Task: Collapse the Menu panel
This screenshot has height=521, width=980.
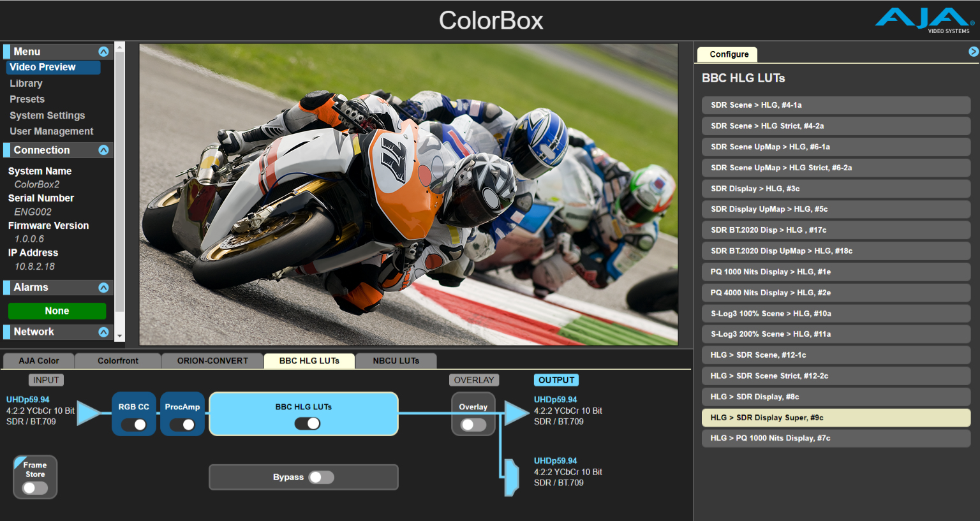Action: [x=103, y=51]
